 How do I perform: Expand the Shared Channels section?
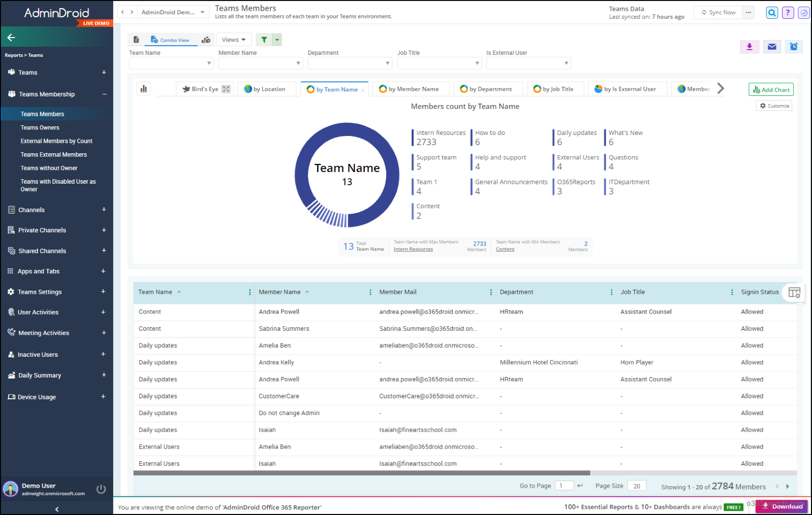coord(104,251)
